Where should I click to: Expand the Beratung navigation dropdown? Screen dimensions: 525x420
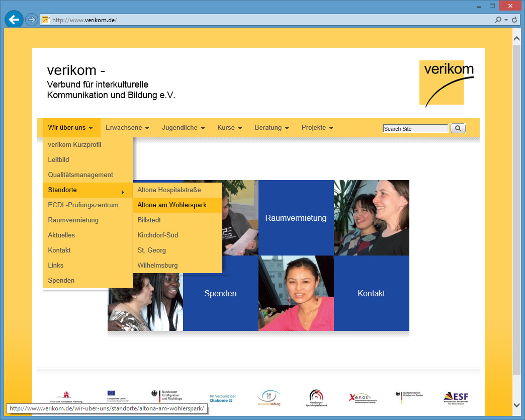pyautogui.click(x=272, y=128)
